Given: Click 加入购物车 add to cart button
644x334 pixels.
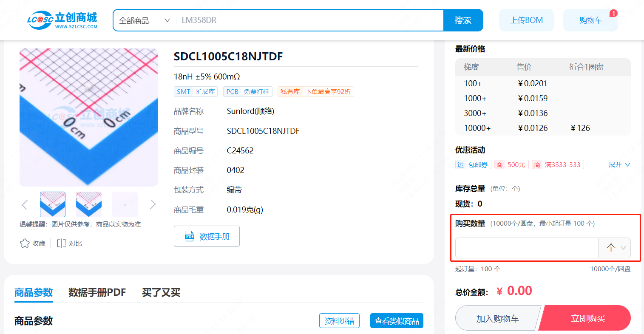Looking at the screenshot, I should (x=497, y=318).
